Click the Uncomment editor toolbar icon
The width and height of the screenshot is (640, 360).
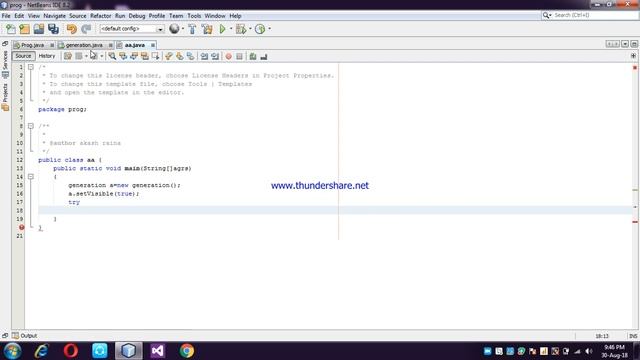pos(264,56)
